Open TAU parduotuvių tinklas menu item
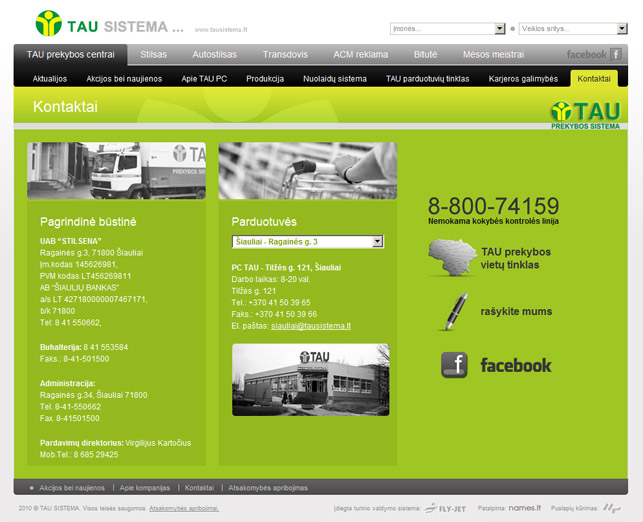This screenshot has width=643, height=522. (x=427, y=79)
